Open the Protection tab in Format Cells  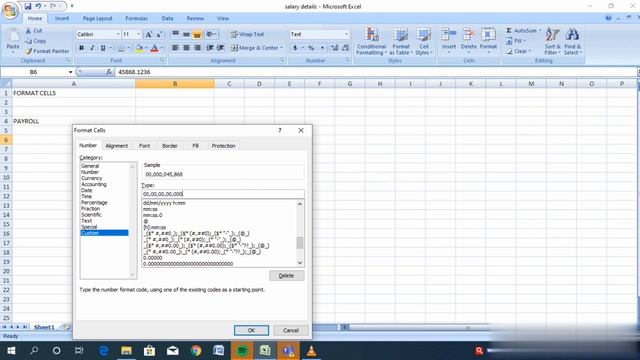click(x=223, y=146)
